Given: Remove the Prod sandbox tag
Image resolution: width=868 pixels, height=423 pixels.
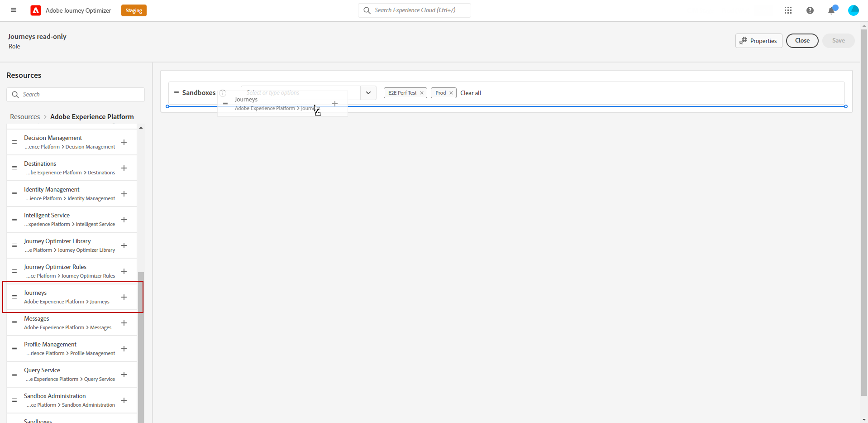Looking at the screenshot, I should (451, 93).
